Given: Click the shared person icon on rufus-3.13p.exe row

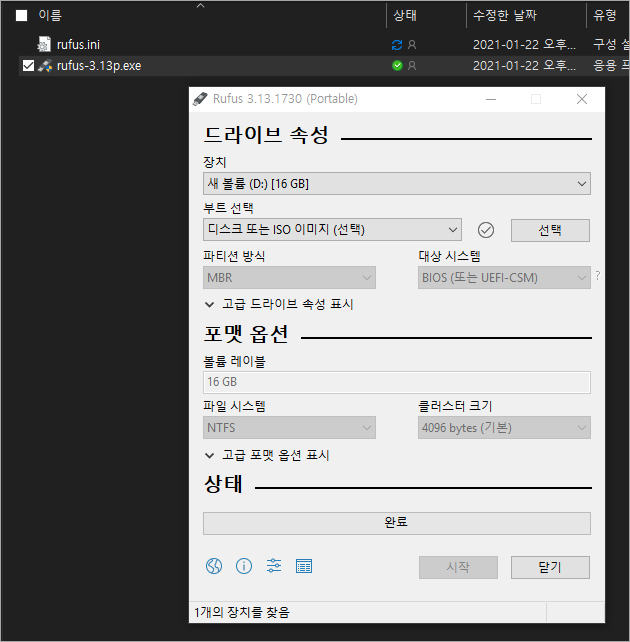Looking at the screenshot, I should [412, 66].
